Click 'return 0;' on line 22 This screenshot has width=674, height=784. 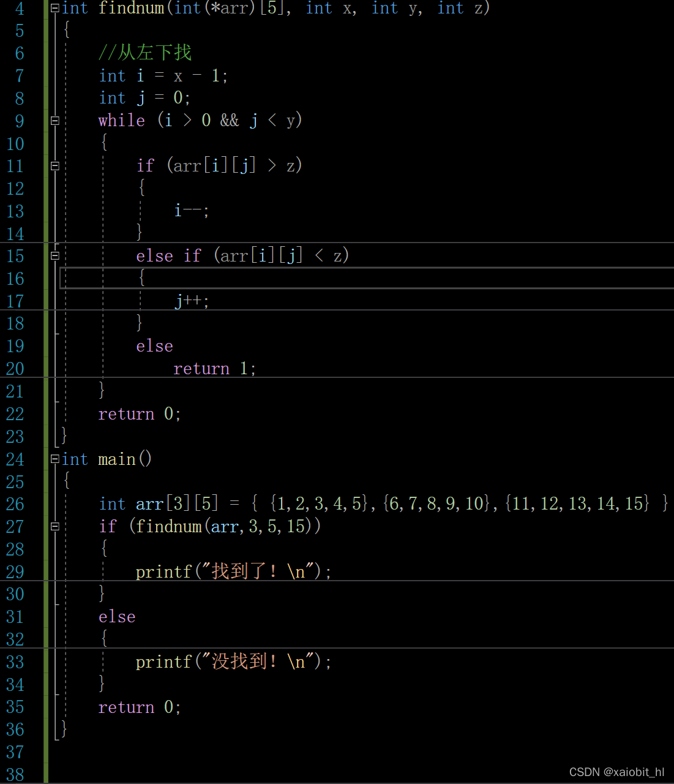pyautogui.click(x=140, y=414)
